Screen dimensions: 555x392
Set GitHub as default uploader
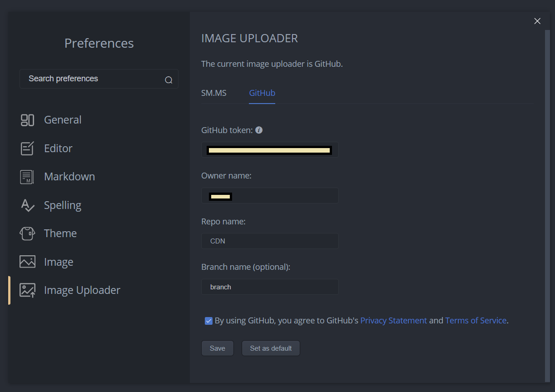point(271,348)
